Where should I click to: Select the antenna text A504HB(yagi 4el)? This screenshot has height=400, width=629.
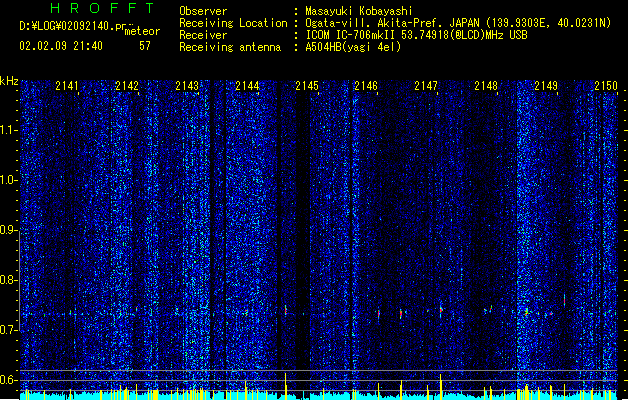[x=353, y=47]
